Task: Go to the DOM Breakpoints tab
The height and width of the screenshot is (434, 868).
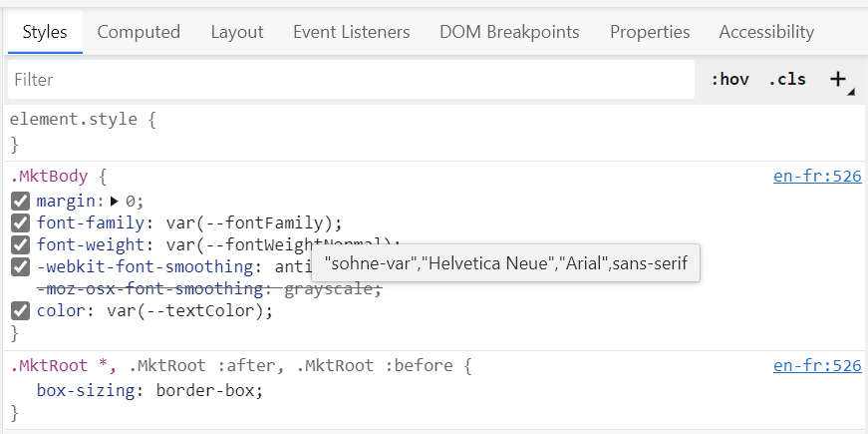Action: [509, 32]
